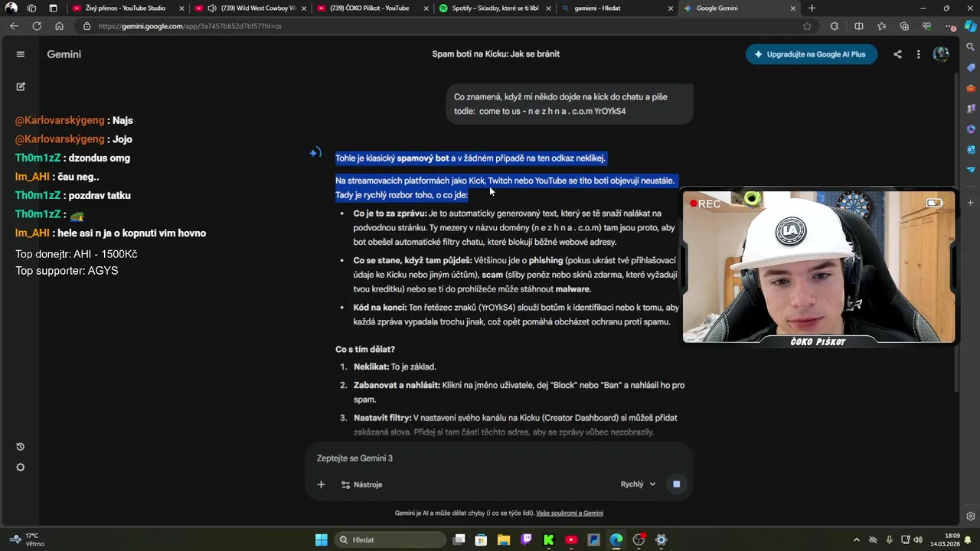980x551 pixels.
Task: Click Upgradujte na Google AI Plus button
Action: [812, 54]
